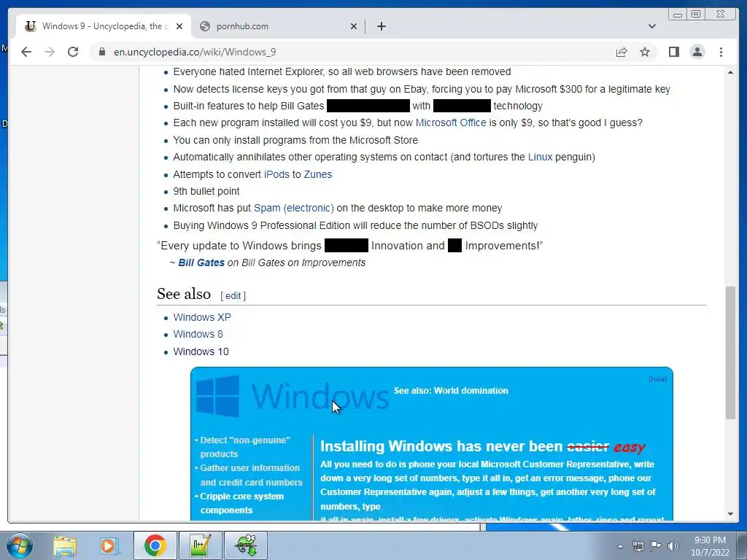The image size is (747, 560).
Task: View site info via the padlock icon
Action: pos(102,52)
